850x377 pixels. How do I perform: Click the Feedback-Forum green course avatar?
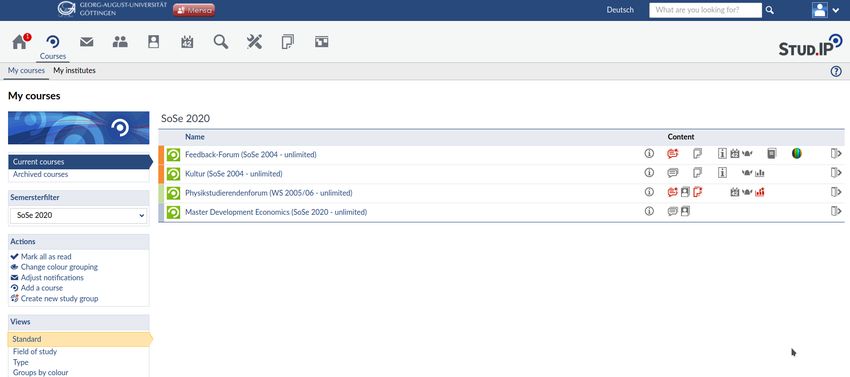pos(173,155)
